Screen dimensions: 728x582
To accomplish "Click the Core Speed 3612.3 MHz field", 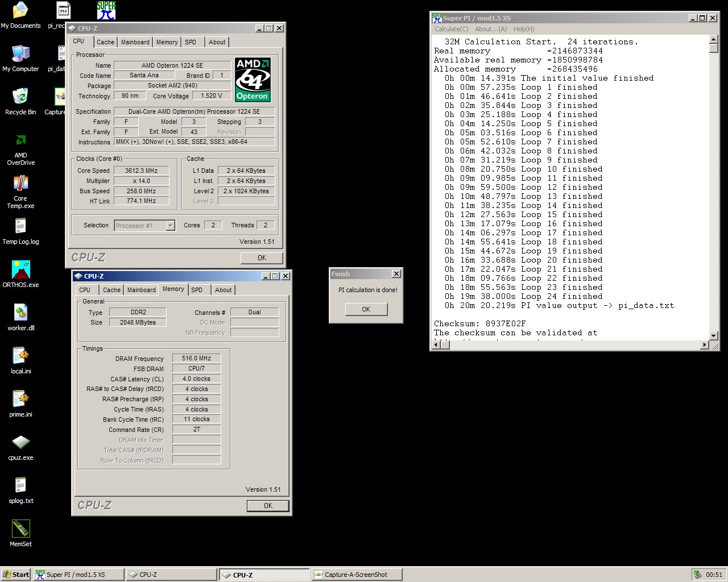I will click(x=142, y=171).
